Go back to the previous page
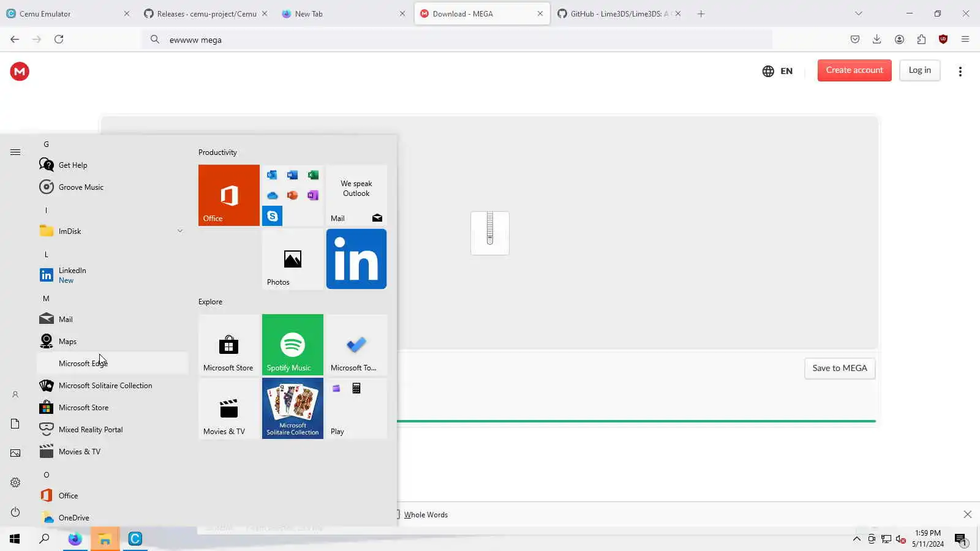The height and width of the screenshot is (551, 980). [15, 39]
